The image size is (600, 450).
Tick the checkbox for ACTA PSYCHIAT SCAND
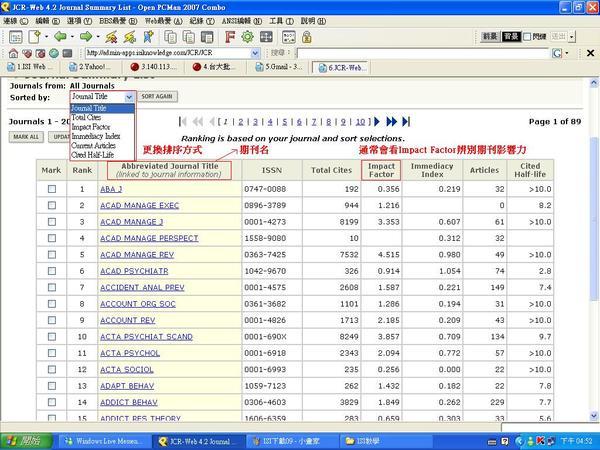[52, 337]
